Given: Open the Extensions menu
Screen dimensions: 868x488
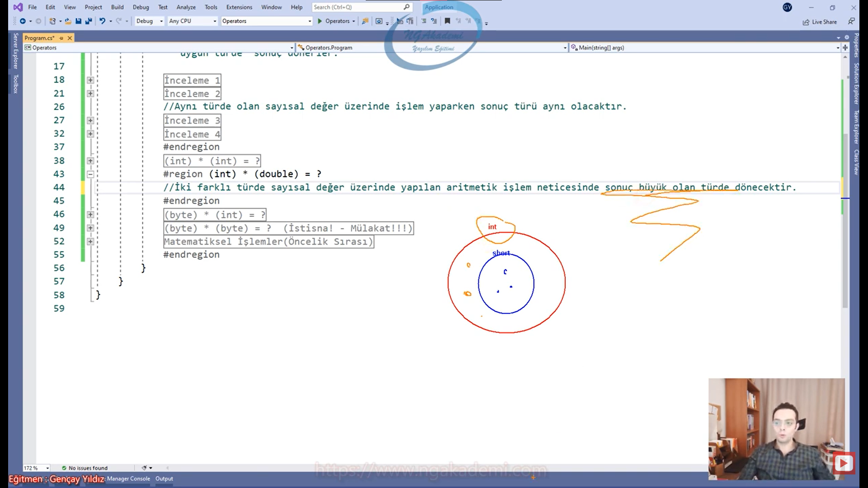Looking at the screenshot, I should pyautogui.click(x=239, y=7).
